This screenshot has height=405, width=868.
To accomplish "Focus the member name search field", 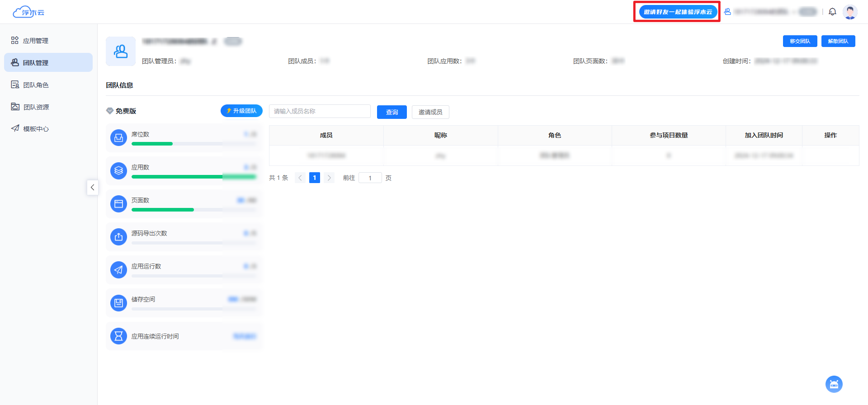I will tap(320, 111).
